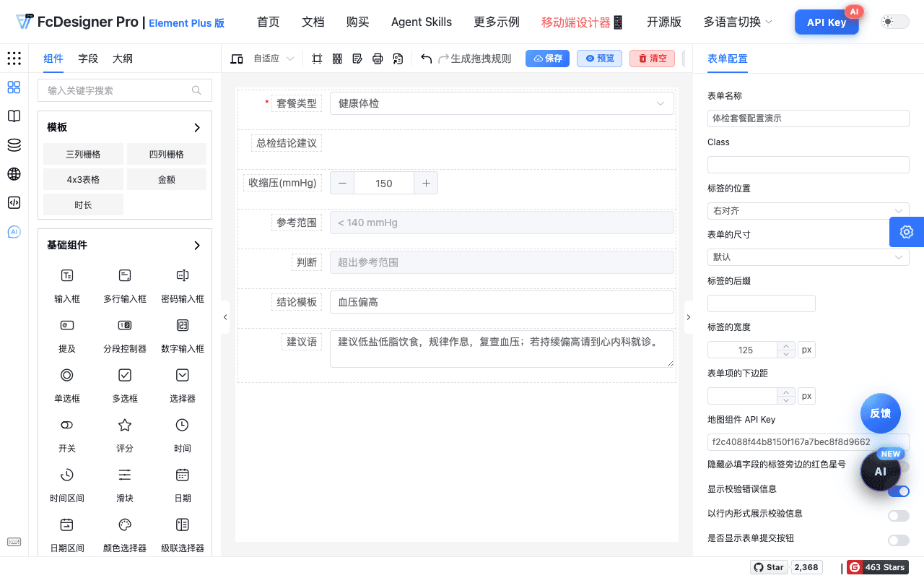Screen dimensions: 924x578
Task: Open the database icon in left sidebar
Action: (x=14, y=145)
